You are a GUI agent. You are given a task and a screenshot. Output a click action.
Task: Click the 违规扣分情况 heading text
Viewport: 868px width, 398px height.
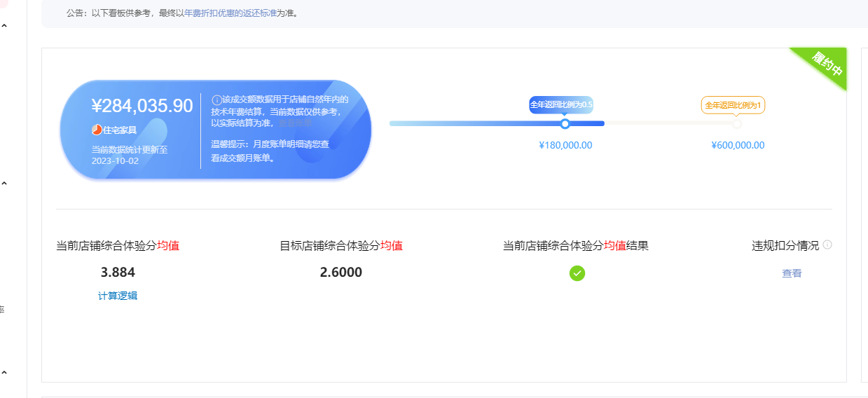pyautogui.click(x=785, y=246)
